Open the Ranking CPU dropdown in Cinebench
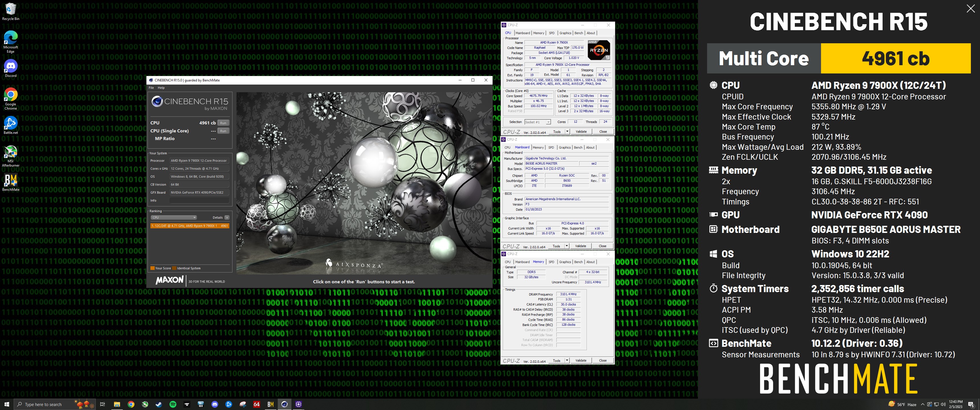980x410 pixels. pyautogui.click(x=174, y=218)
